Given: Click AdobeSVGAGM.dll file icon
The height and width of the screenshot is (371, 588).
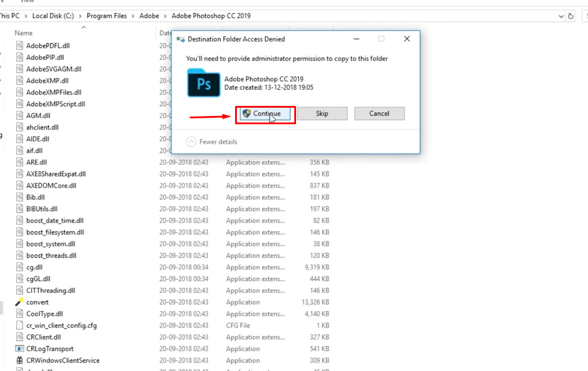Looking at the screenshot, I should tap(20, 69).
